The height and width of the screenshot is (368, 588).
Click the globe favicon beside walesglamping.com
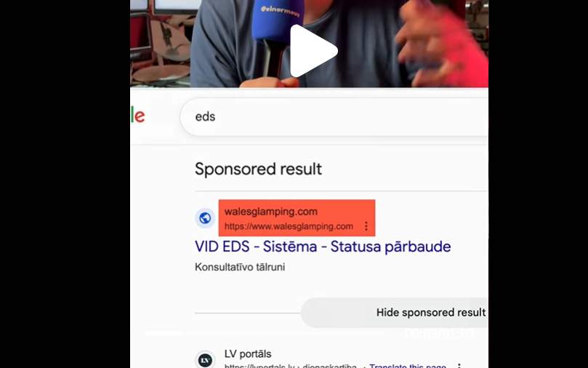click(205, 218)
